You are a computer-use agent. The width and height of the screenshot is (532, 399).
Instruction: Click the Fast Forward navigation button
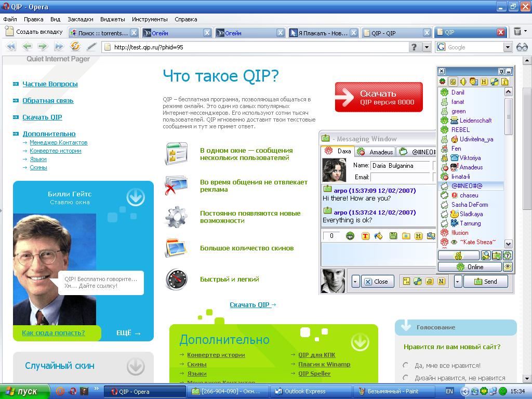point(59,46)
